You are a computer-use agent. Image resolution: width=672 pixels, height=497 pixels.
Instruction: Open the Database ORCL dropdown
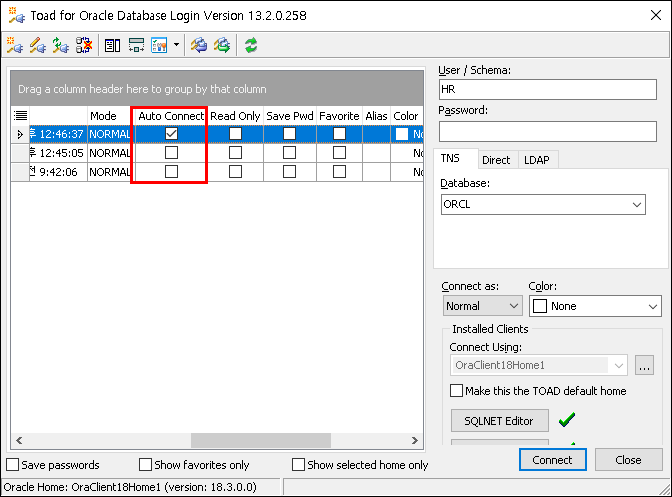(637, 205)
